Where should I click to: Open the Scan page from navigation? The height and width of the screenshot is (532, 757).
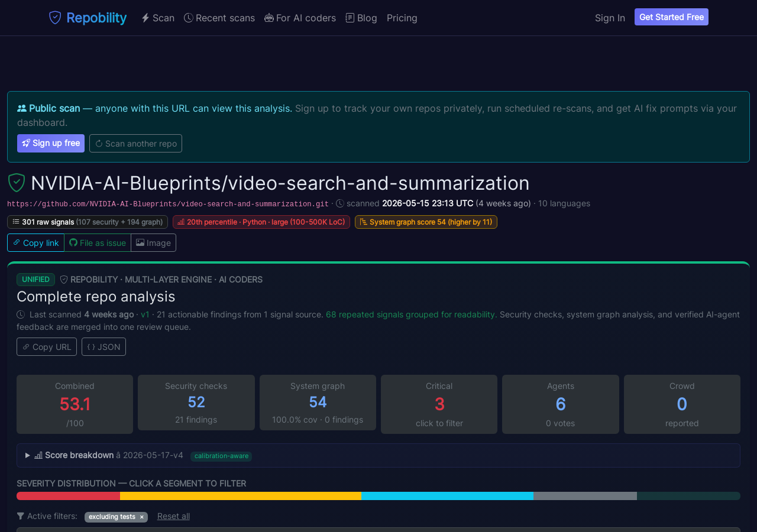(157, 18)
